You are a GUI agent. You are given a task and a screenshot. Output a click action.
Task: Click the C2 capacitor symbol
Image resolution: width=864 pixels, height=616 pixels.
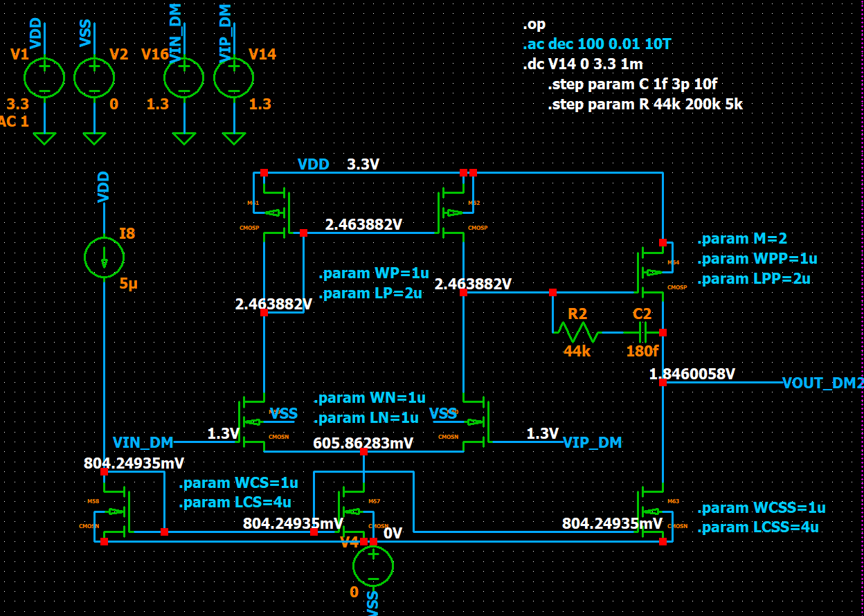coord(643,332)
